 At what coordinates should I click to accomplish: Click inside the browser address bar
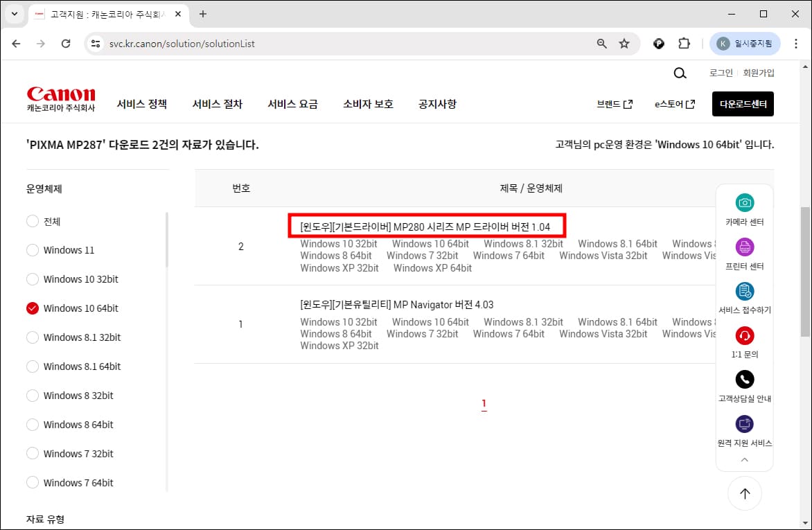tap(277, 43)
